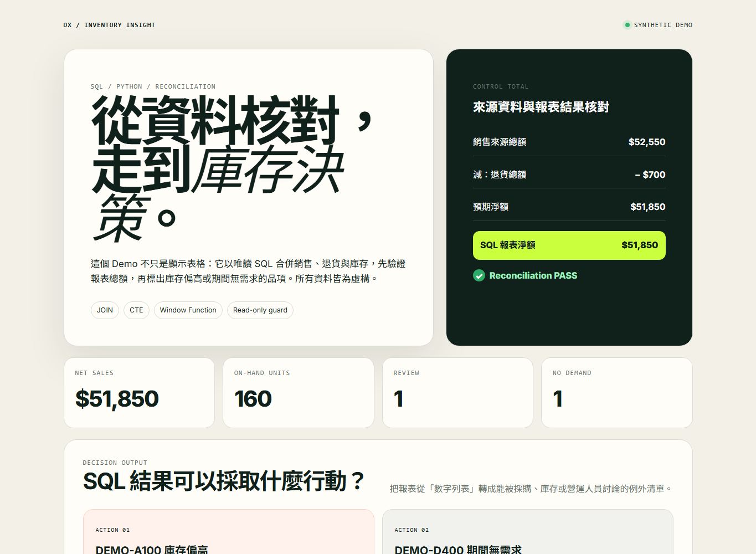Click the 從資料核對 main headline
Viewport: 756px width, 554px height.
point(232,169)
